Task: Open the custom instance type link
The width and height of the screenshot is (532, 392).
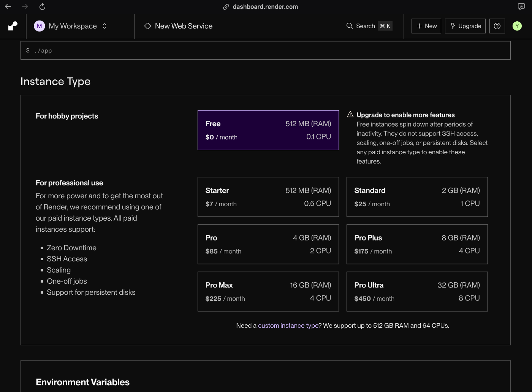Action: point(288,326)
